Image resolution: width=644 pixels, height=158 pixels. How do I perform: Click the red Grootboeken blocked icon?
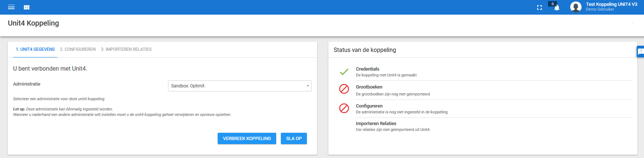coord(344,89)
